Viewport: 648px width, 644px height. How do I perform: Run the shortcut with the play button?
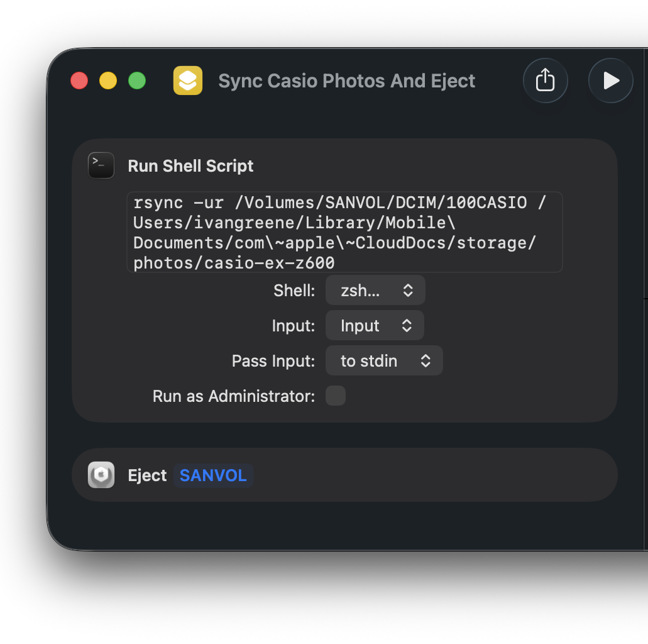point(610,80)
